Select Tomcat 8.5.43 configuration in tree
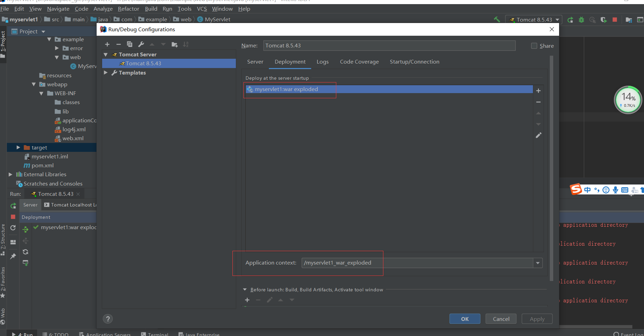644x336 pixels. click(x=169, y=64)
